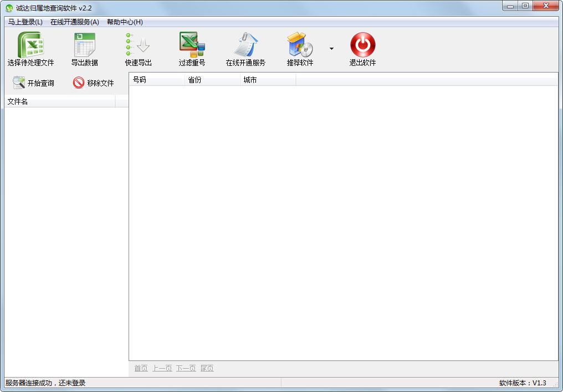Go to first page via 首页
The image size is (563, 392).
pos(141,368)
